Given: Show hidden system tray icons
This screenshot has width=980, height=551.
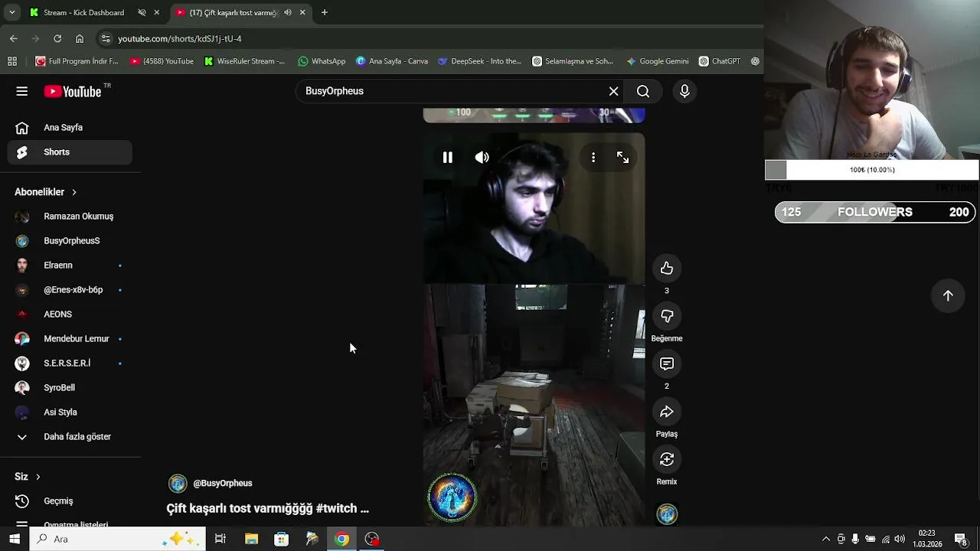Looking at the screenshot, I should point(825,540).
